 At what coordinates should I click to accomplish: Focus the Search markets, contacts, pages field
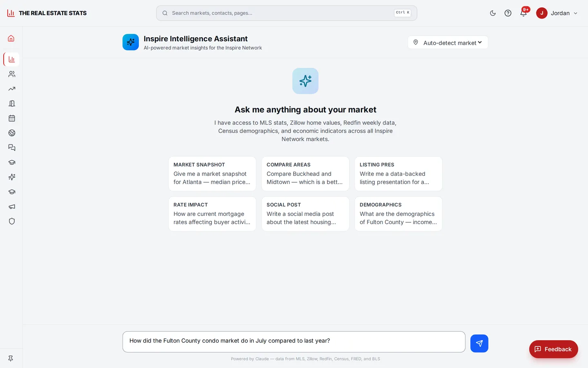pyautogui.click(x=287, y=13)
